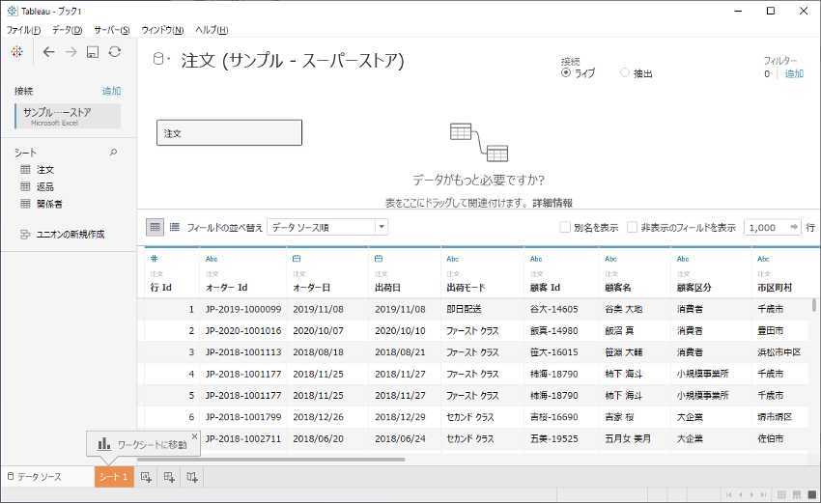Screen dimensions: 821x504
Task: Apply the row count arrow button
Action: [x=794, y=227]
